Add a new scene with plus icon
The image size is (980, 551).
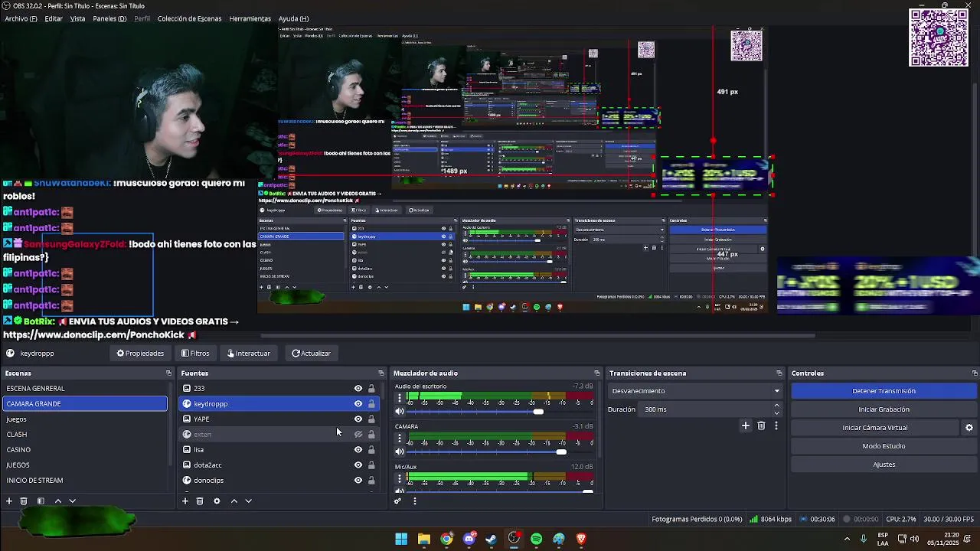(9, 500)
